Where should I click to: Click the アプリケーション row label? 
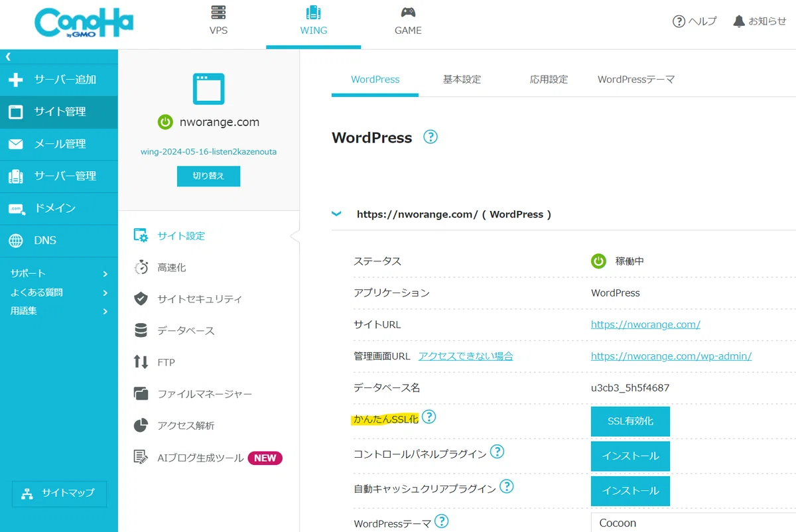pyautogui.click(x=391, y=293)
